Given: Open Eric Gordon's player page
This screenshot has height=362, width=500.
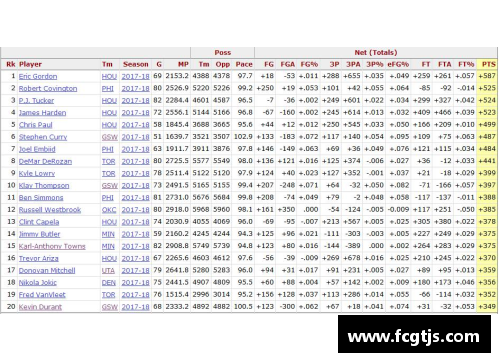Looking at the screenshot, I should point(38,76).
